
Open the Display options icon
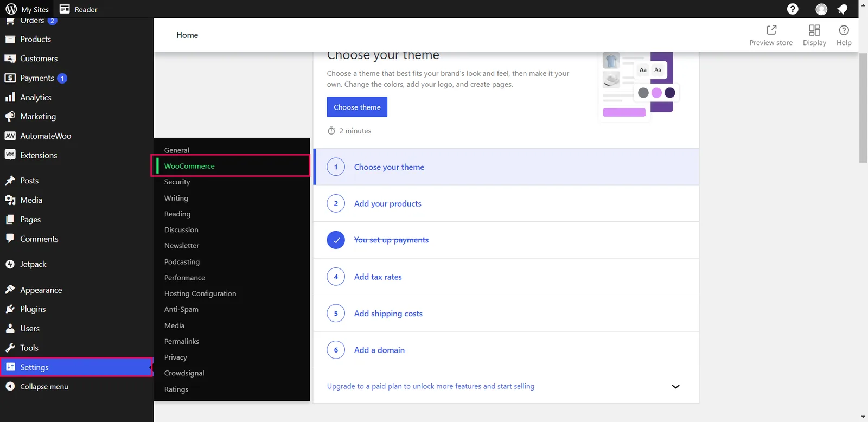pos(814,30)
